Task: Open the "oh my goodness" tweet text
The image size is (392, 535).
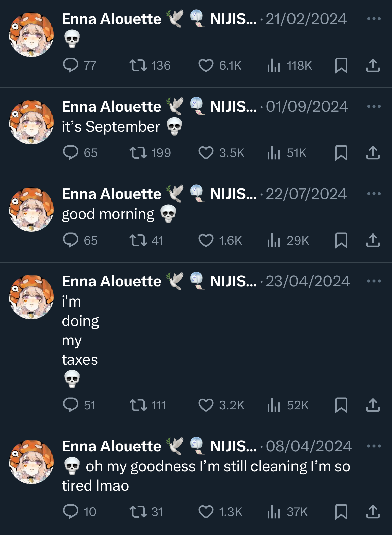Action: [206, 476]
